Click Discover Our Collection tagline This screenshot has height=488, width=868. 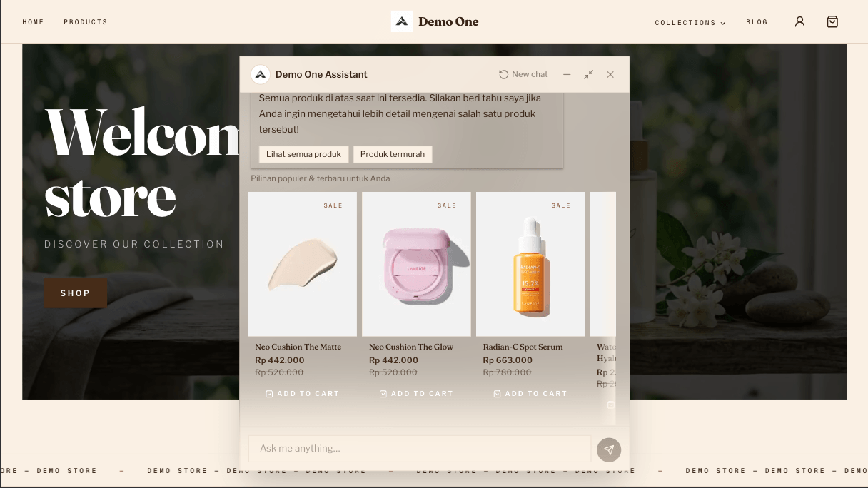tap(134, 244)
